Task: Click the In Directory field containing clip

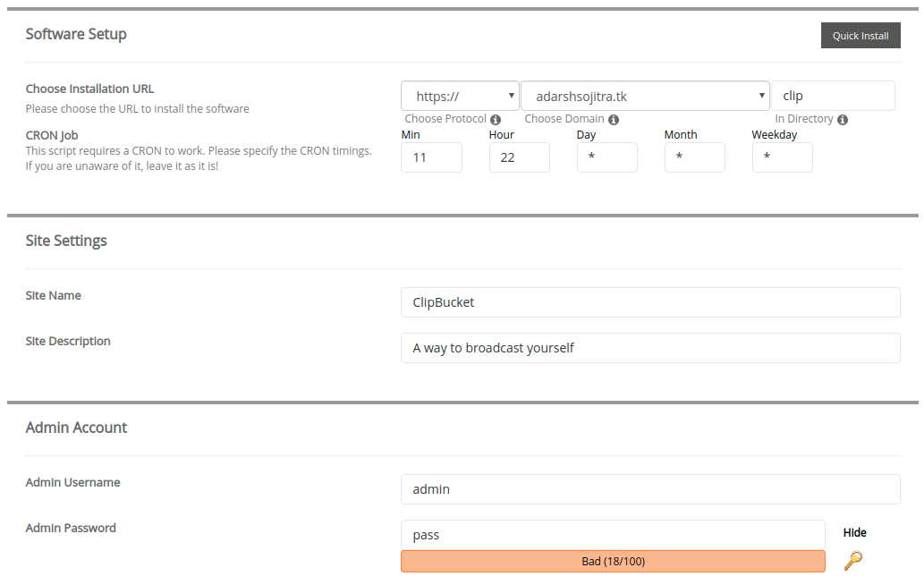Action: pos(834,96)
